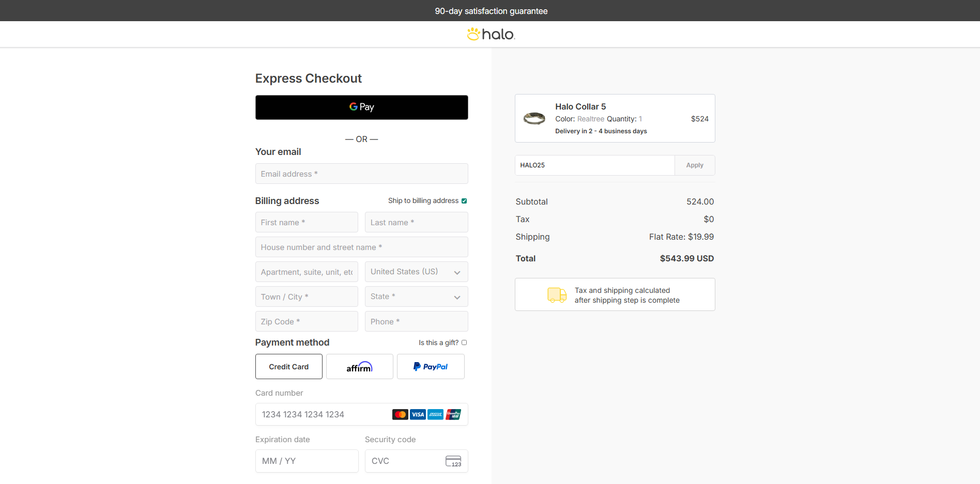Uncheck Ship to billing address checkbox
This screenshot has height=484, width=980.
[x=464, y=201]
